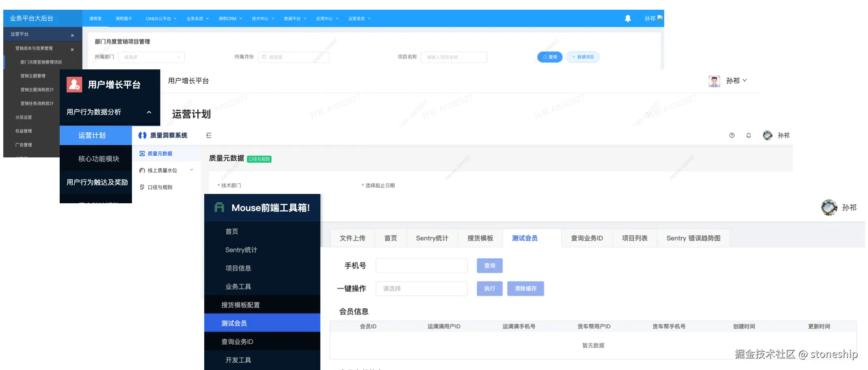Click the avatar in Mouse前端工具箱 header
The height and width of the screenshot is (370, 868).
coord(829,208)
